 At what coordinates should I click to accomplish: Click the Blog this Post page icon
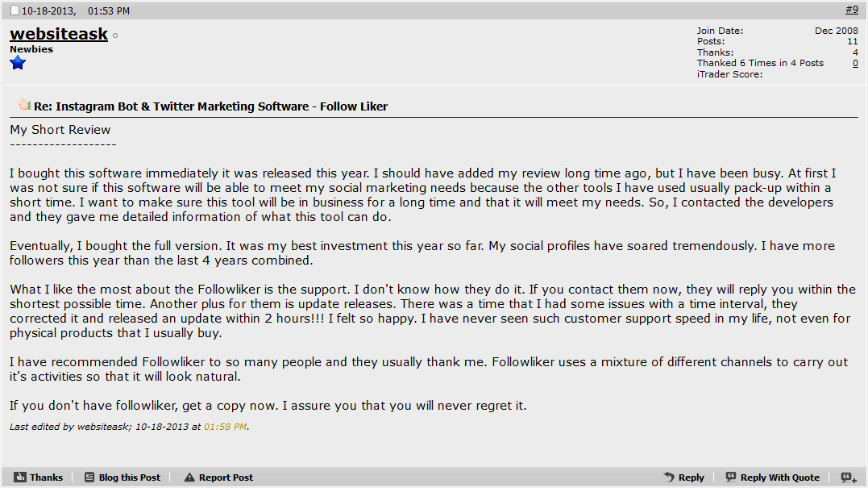[x=89, y=477]
